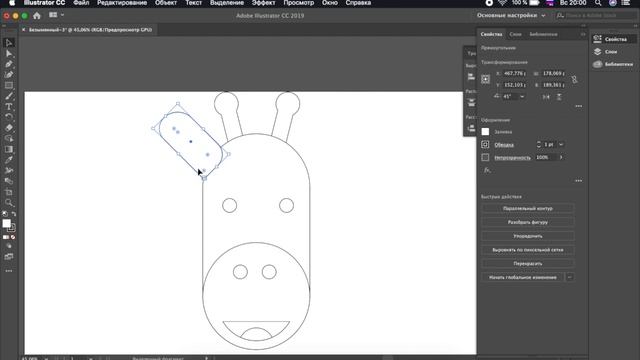Set the paint to None (red slash)
Viewport: 640px width, 360px height.
point(13,237)
